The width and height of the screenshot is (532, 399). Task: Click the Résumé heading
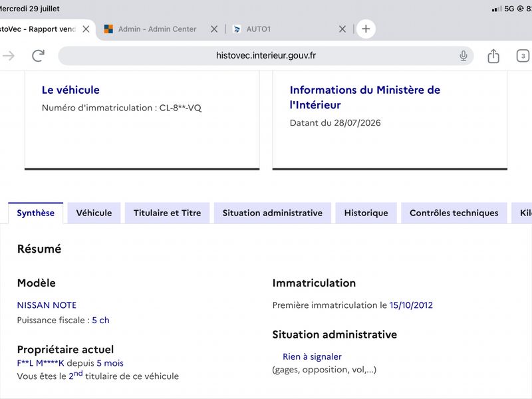tap(39, 249)
